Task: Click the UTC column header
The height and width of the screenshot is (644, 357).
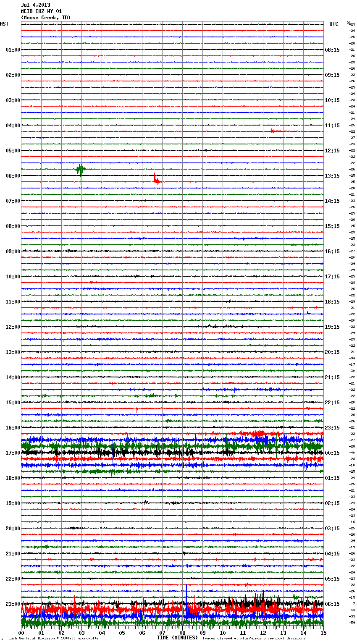Action: [x=334, y=24]
